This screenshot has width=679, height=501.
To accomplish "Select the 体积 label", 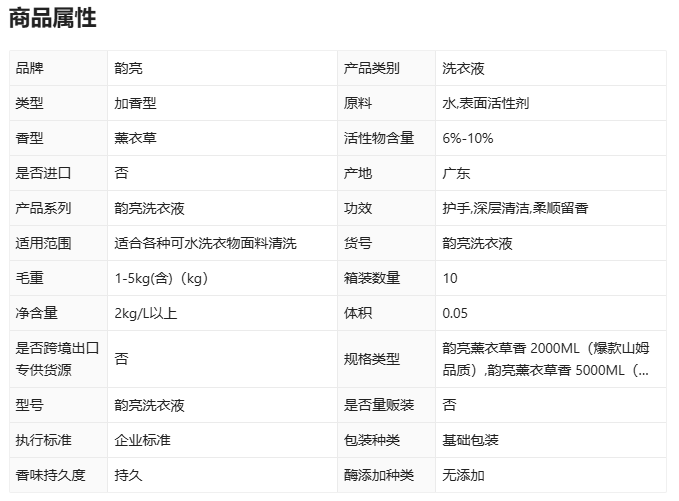I will (358, 313).
